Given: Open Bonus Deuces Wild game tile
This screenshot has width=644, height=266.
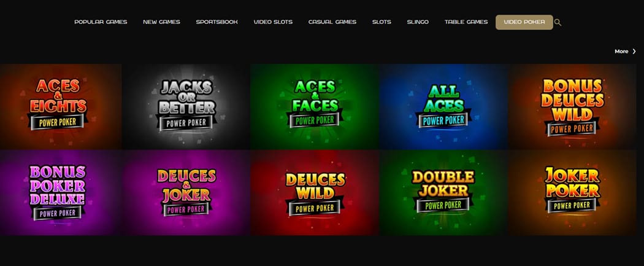Looking at the screenshot, I should click(x=572, y=106).
